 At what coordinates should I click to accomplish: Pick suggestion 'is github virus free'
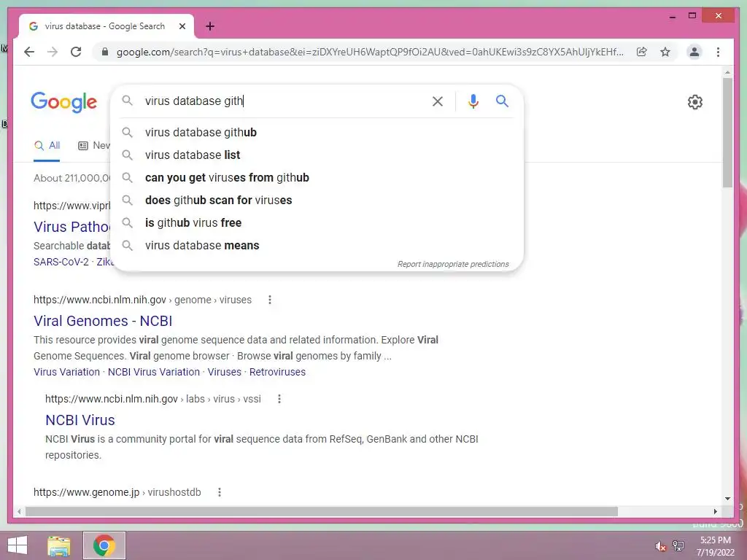pyautogui.click(x=317, y=223)
